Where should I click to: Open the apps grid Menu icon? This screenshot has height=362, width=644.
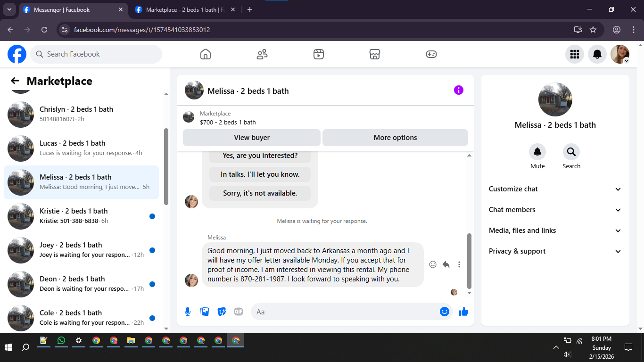click(x=575, y=54)
